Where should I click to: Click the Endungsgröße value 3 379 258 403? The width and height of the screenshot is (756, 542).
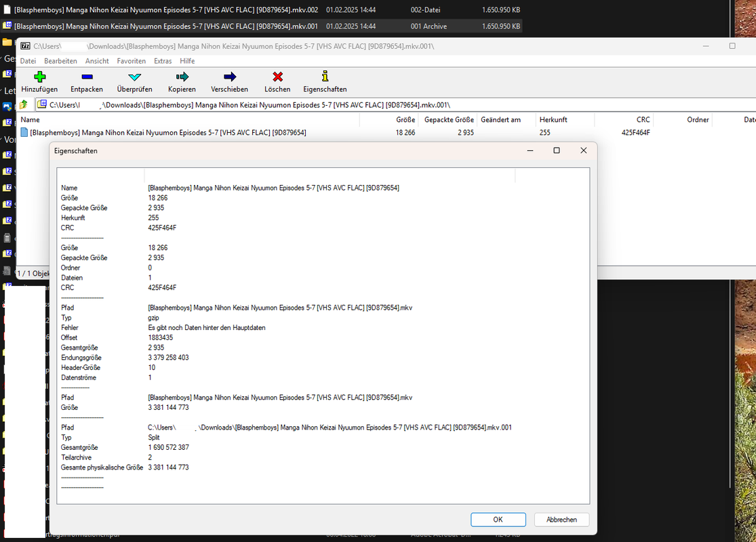point(168,358)
